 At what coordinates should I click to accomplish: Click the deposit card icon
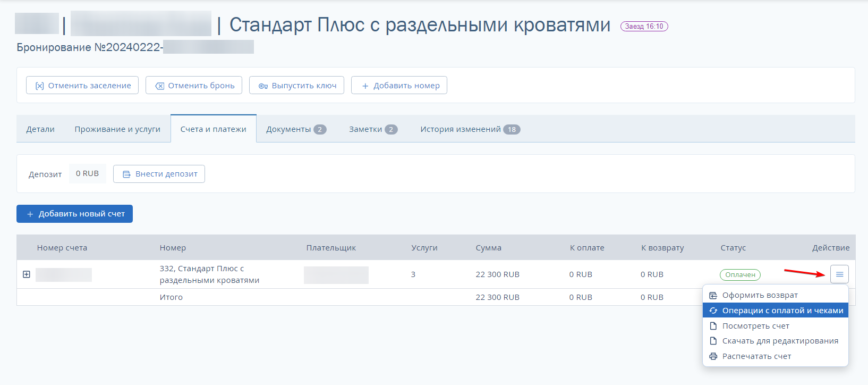point(126,174)
